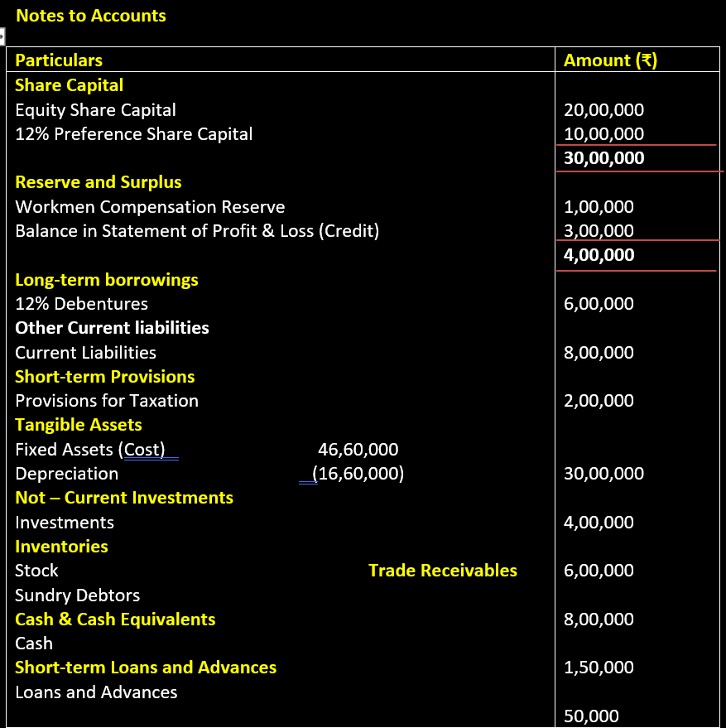The width and height of the screenshot is (726, 728).
Task: Place cursor in 'Share Capital' heading
Action: tap(70, 85)
